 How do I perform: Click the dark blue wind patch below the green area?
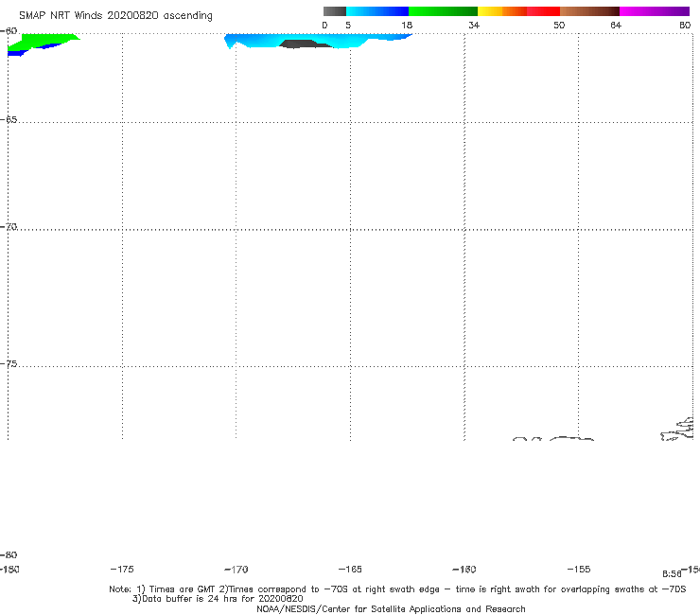coord(17,53)
